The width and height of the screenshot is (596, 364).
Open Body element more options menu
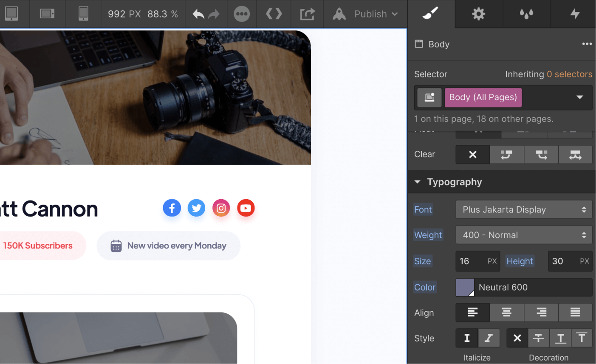(587, 44)
